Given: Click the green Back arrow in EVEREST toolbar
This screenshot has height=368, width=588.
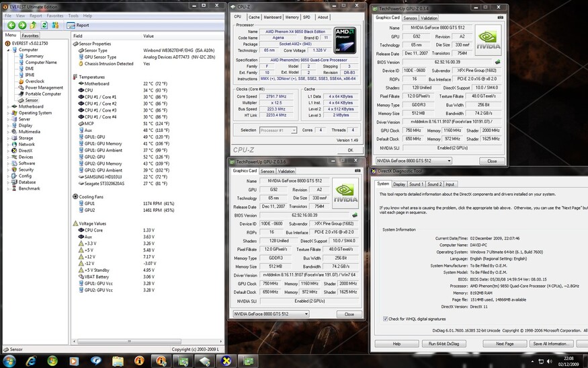Looking at the screenshot, I should pyautogui.click(x=11, y=25).
